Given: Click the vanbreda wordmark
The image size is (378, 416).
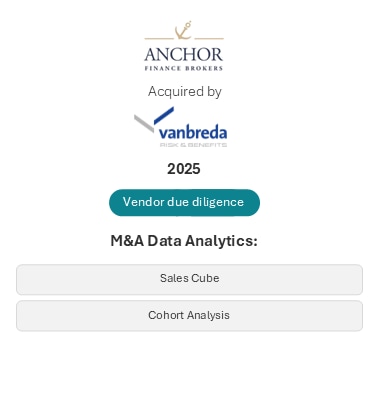Looking at the screenshot, I should point(193,132).
